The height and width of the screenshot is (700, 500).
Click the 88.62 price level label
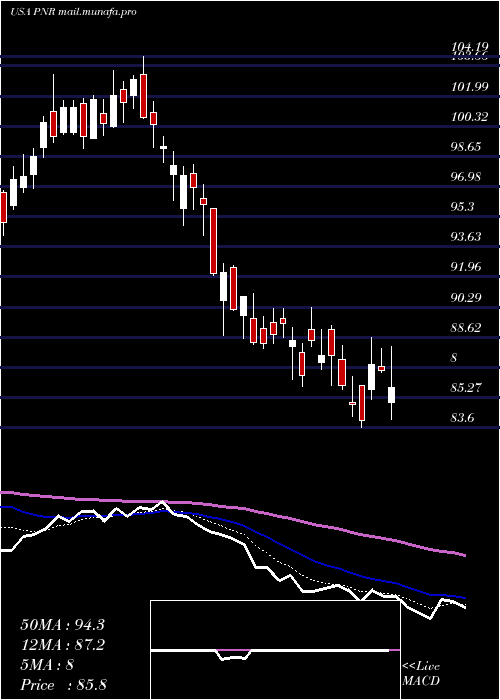click(466, 328)
